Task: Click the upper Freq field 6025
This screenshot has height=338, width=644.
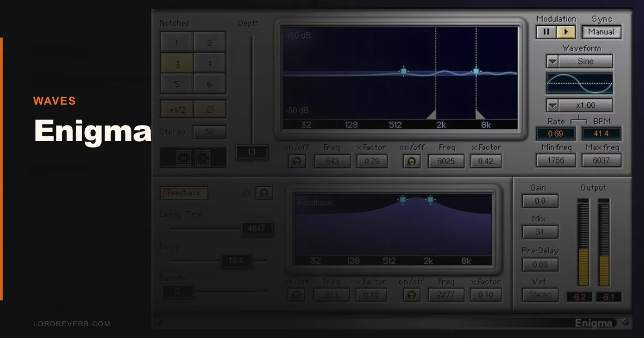Action: pos(447,161)
